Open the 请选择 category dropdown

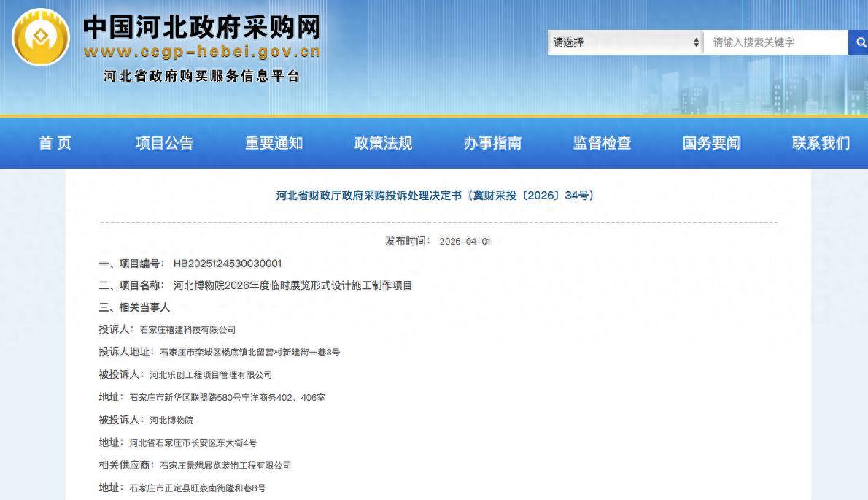[624, 42]
